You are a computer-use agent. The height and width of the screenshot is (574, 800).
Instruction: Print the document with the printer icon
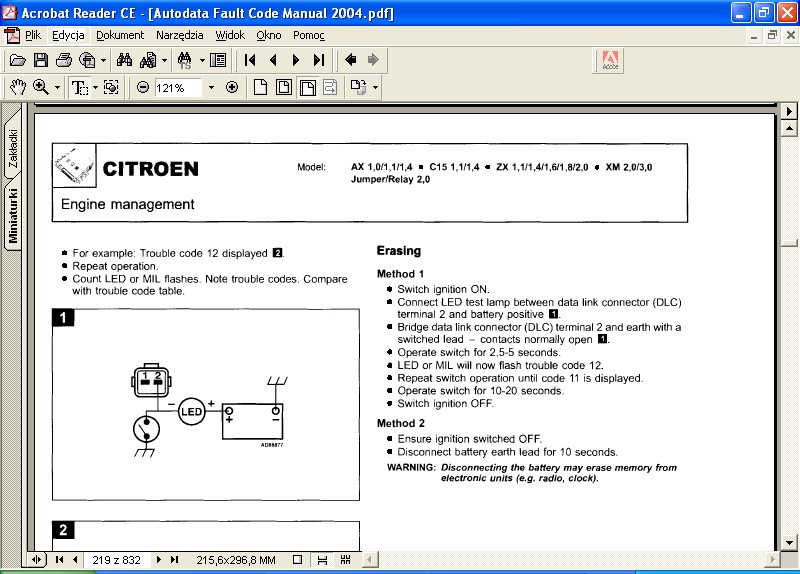pos(64,60)
